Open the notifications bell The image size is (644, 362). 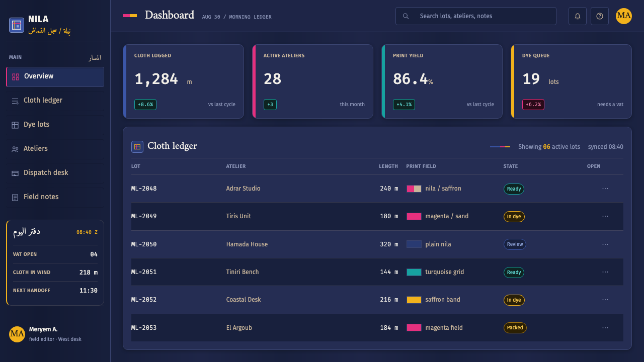578,16
